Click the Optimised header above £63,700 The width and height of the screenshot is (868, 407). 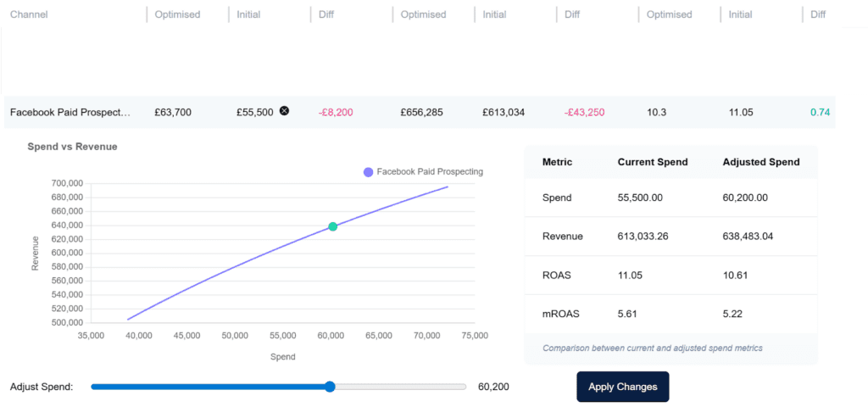pyautogui.click(x=177, y=14)
